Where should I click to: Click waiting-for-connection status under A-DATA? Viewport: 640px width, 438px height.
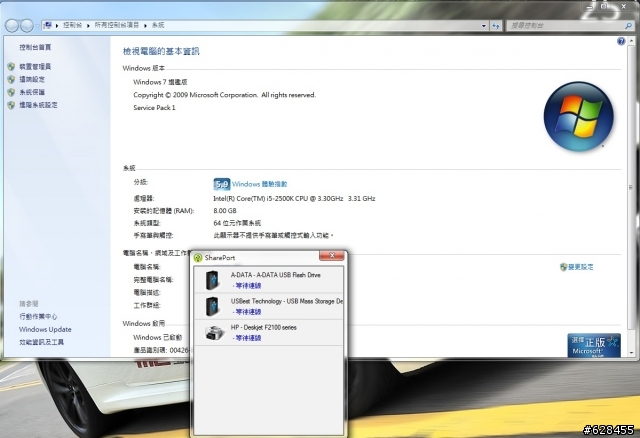247,286
